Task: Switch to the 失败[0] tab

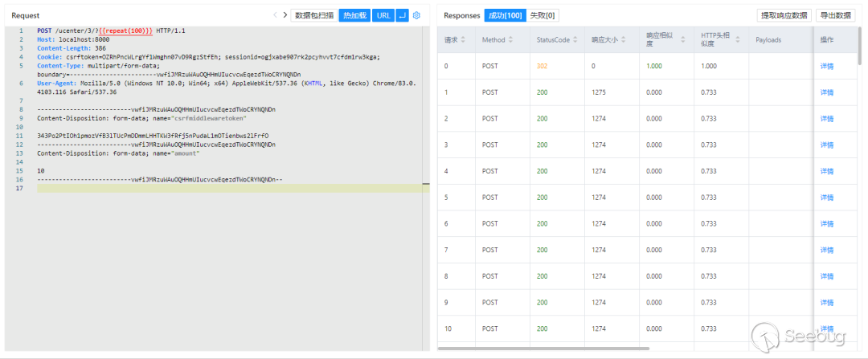Action: click(x=542, y=15)
